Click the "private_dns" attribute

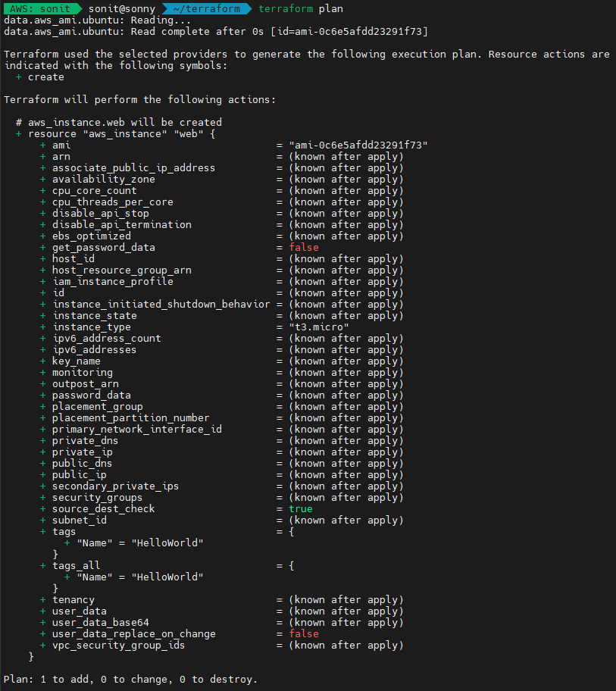point(86,441)
